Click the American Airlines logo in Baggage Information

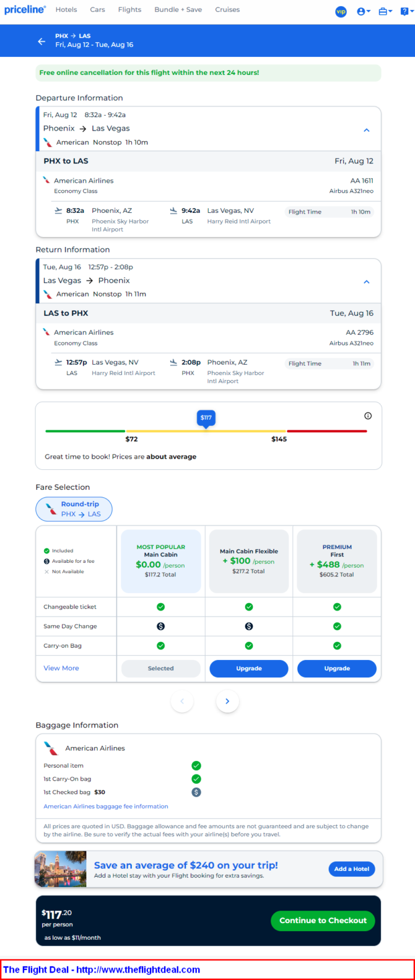(x=51, y=748)
